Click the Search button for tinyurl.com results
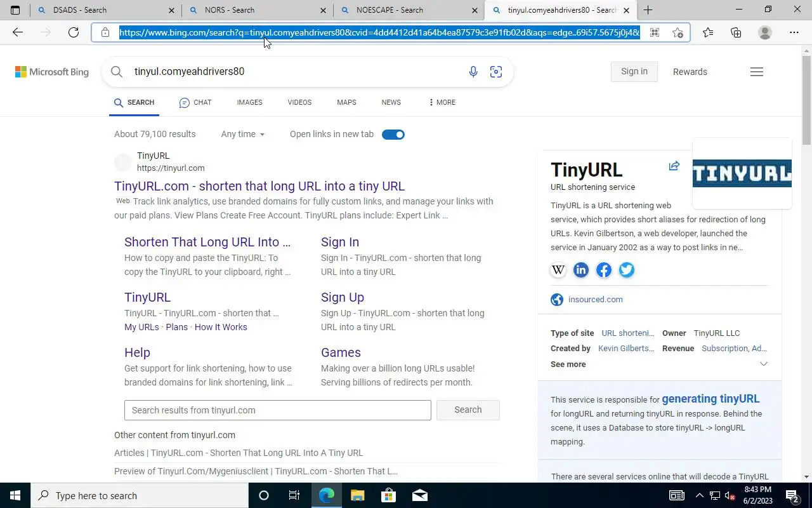The width and height of the screenshot is (812, 508). pos(468,410)
